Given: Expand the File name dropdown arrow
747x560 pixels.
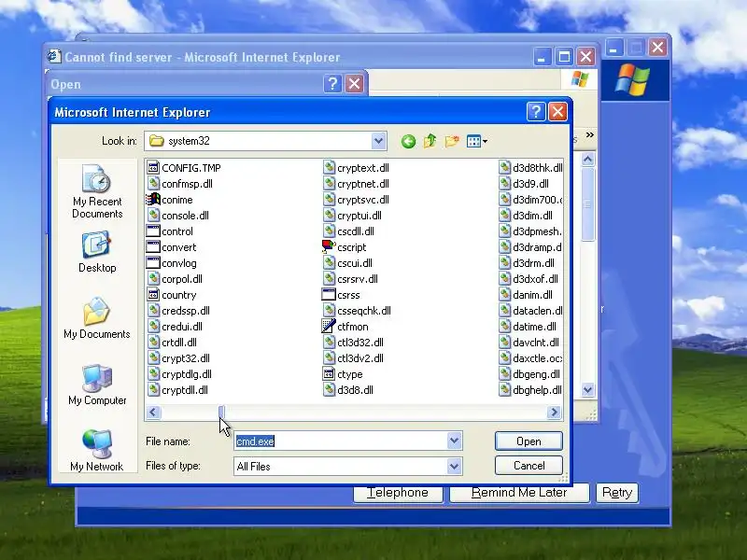Looking at the screenshot, I should coord(455,441).
